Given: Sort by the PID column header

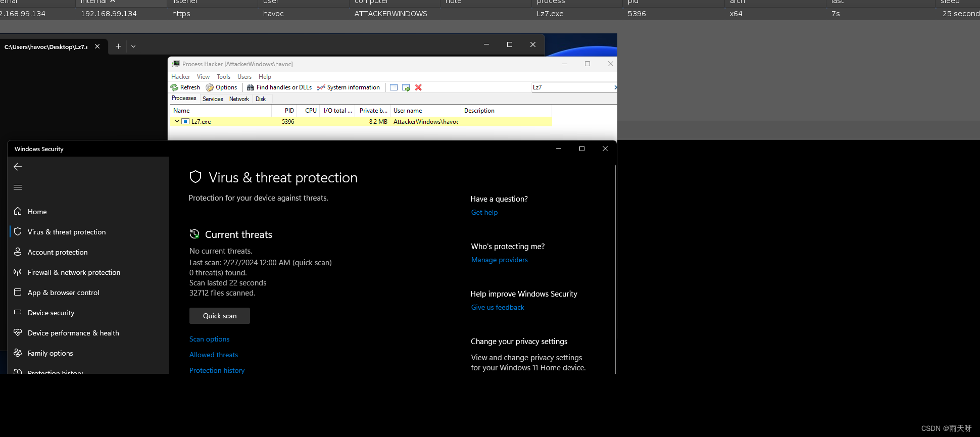Looking at the screenshot, I should tap(284, 111).
